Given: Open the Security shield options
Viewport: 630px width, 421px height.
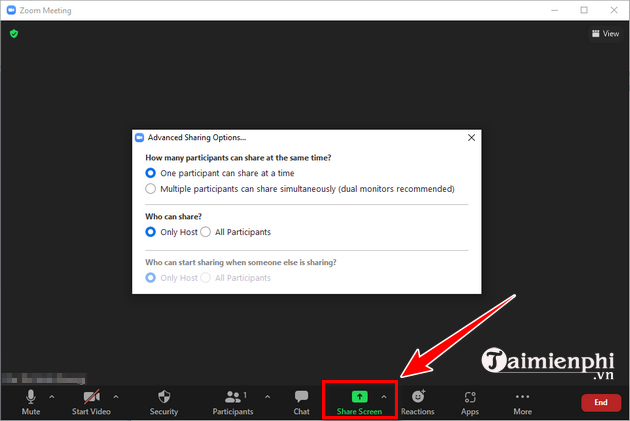Looking at the screenshot, I should (x=164, y=401).
